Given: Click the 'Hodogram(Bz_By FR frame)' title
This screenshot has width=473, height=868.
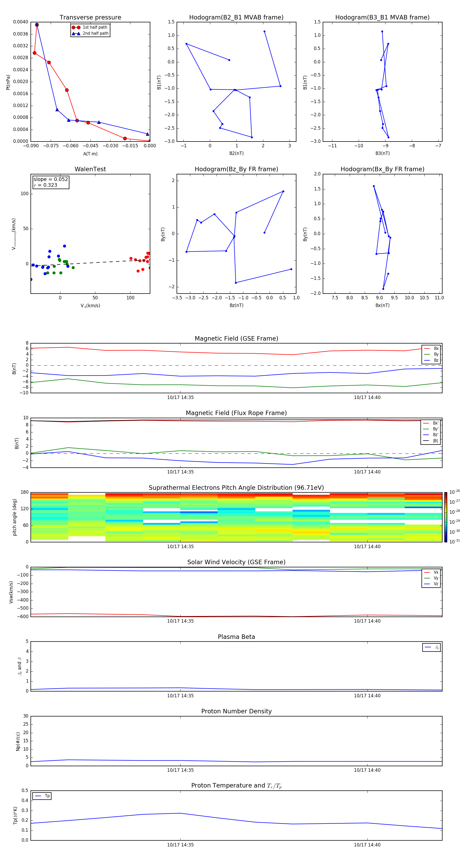Looking at the screenshot, I should point(236,169).
